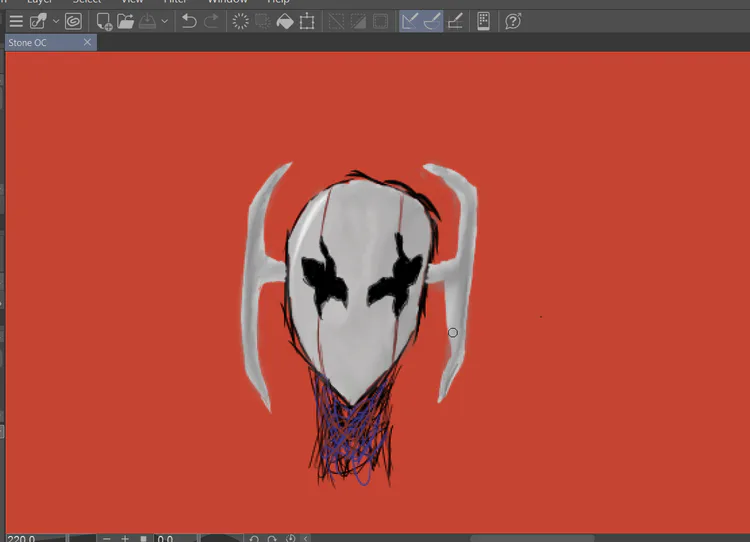Toggle Snap to Grid
Image resolution: width=750 pixels, height=542 pixels.
(x=455, y=21)
